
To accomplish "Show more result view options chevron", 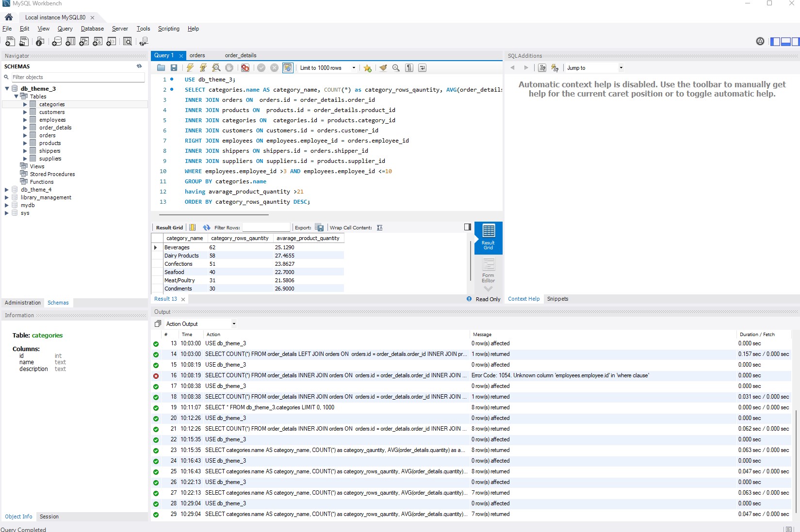I will [x=488, y=289].
